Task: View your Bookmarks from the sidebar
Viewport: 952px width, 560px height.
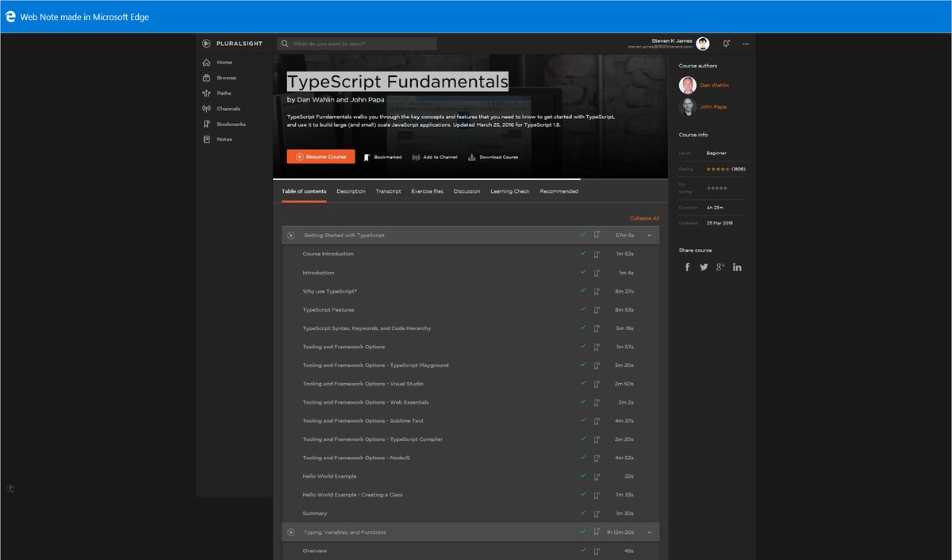Action: 230,124
